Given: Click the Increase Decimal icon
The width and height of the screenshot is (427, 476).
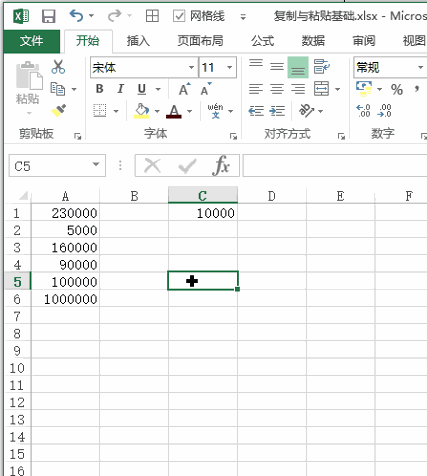Looking at the screenshot, I should (363, 111).
